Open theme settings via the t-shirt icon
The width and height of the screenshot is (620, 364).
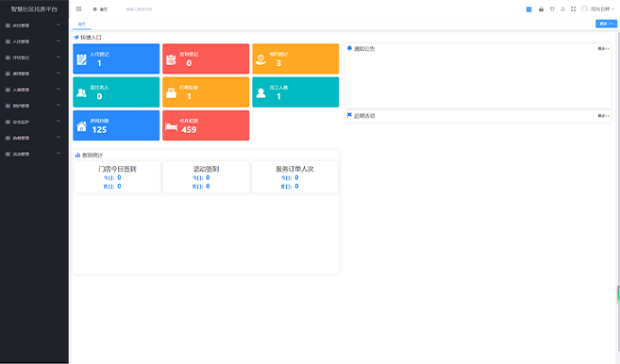click(552, 9)
